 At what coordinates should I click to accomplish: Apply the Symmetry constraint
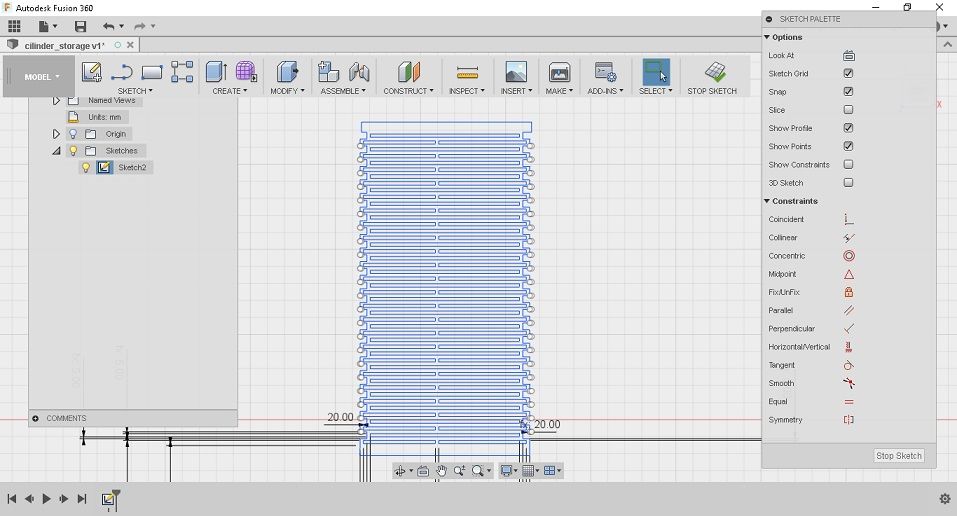click(848, 420)
